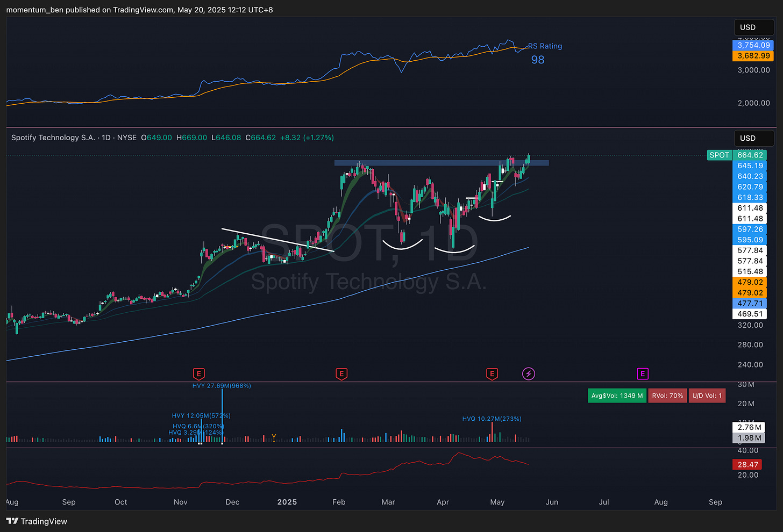
Task: Click the 620.79 price scale label
Action: [x=750, y=187]
